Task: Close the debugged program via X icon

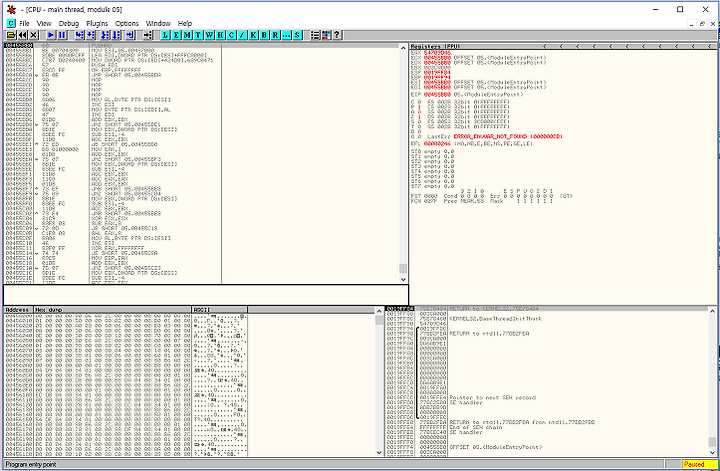Action: [x=34, y=35]
